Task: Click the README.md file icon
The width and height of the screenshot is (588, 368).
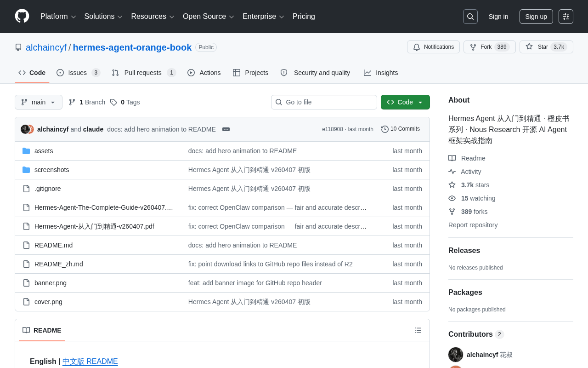Action: pyautogui.click(x=26, y=245)
